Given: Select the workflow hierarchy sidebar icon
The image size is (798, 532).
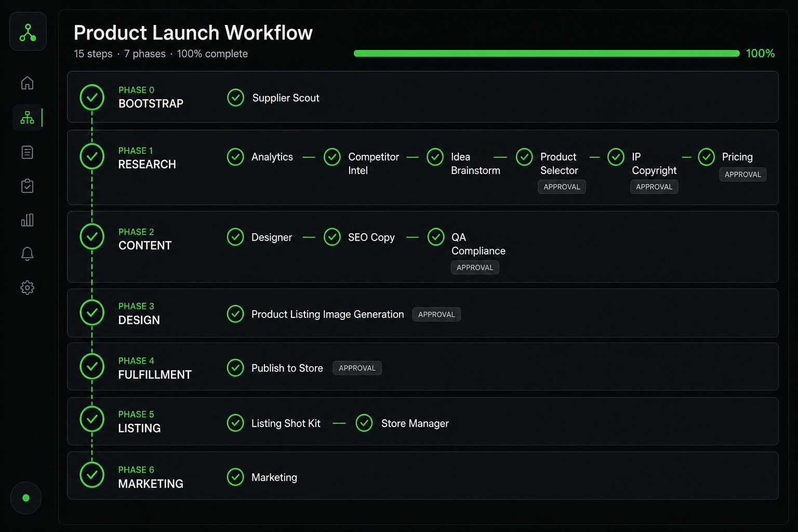Looking at the screenshot, I should pyautogui.click(x=27, y=118).
